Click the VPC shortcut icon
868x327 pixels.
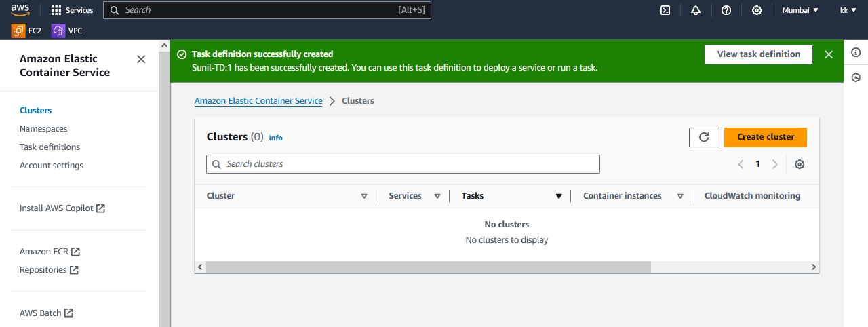pos(58,31)
